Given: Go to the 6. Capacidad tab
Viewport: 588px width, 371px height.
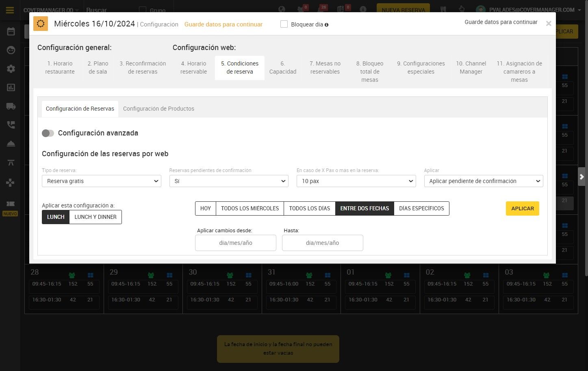Looking at the screenshot, I should click(x=283, y=68).
